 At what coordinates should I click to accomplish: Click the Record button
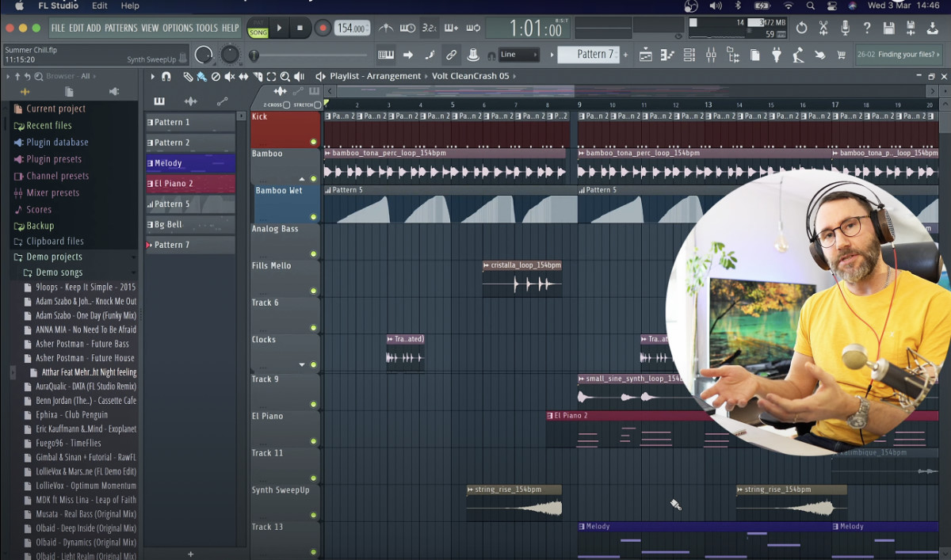coord(322,28)
